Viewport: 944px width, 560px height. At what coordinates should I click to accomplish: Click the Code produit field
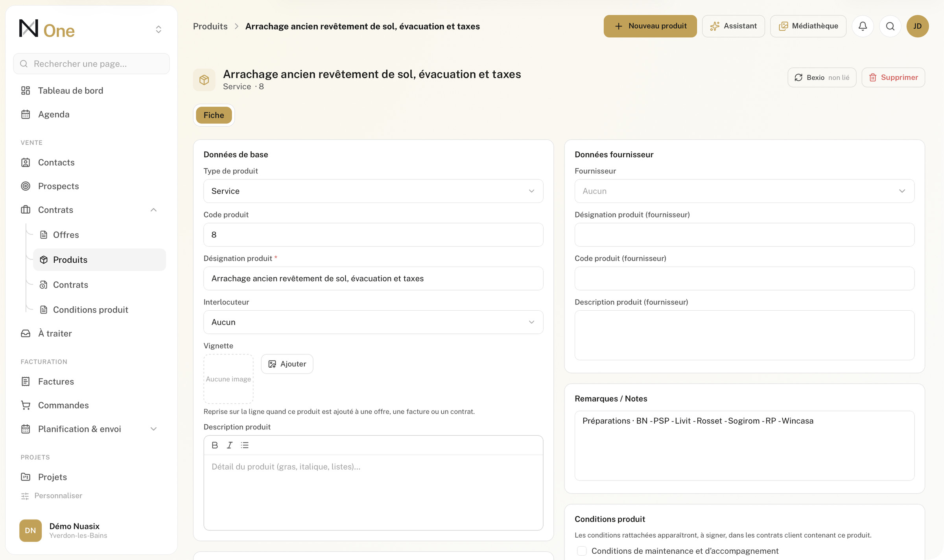coord(373,235)
